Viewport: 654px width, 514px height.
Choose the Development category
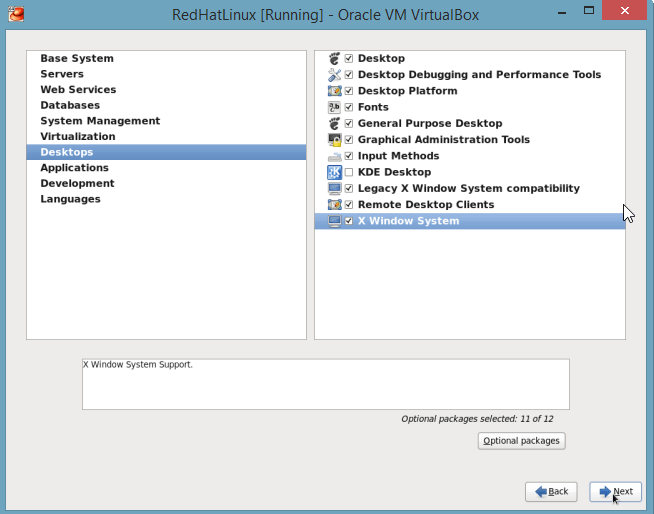(166, 184)
